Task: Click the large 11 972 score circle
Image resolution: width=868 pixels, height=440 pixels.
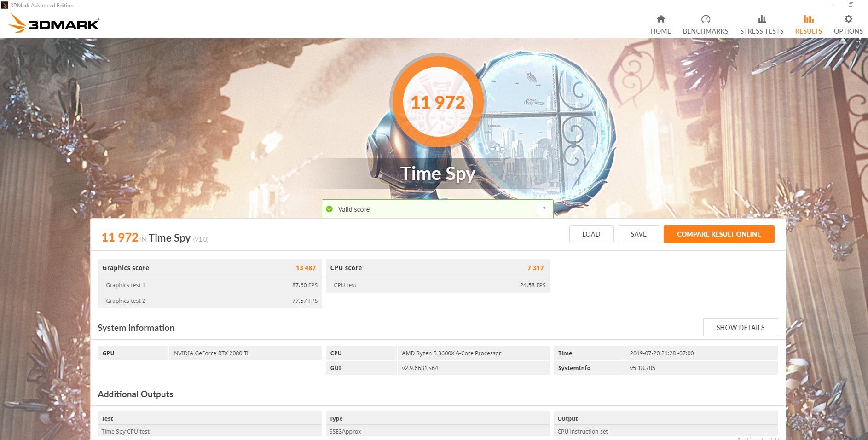Action: (438, 102)
